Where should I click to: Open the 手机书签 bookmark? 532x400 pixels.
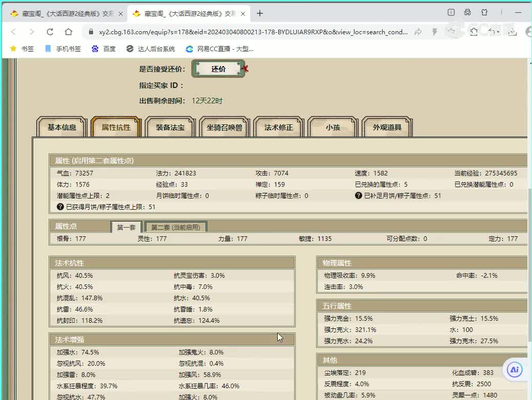pyautogui.click(x=63, y=49)
